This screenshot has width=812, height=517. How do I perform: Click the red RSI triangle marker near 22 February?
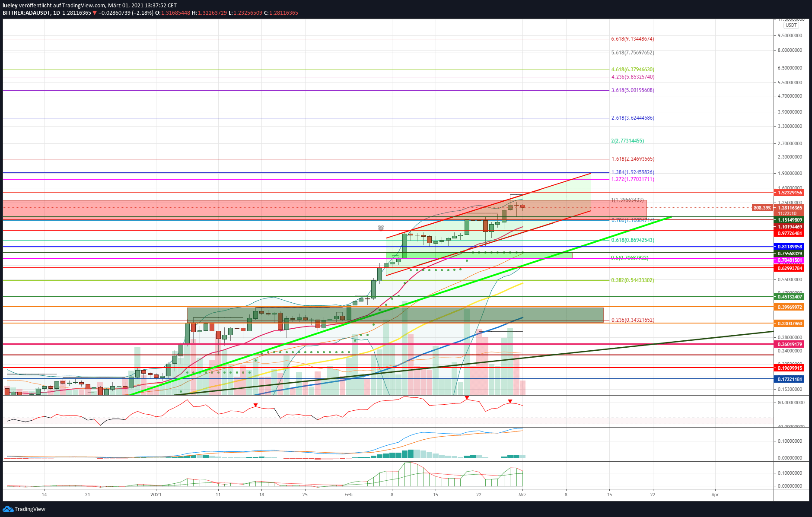point(467,397)
